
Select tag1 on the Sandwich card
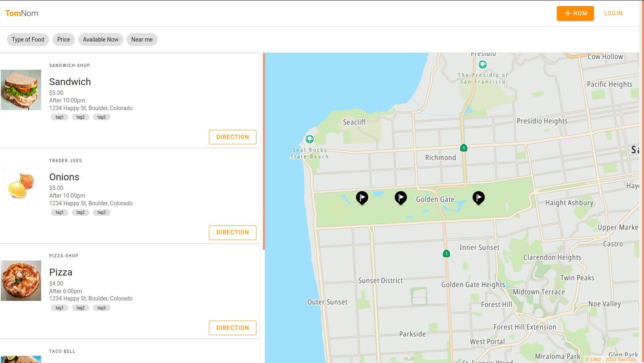[x=60, y=117]
